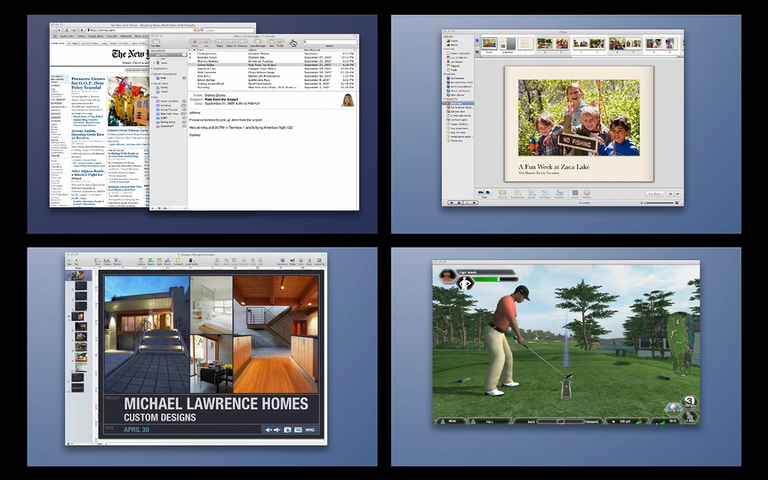Click the Text Box icon in Keynote
This screenshot has height=480, width=768.
pos(141,261)
